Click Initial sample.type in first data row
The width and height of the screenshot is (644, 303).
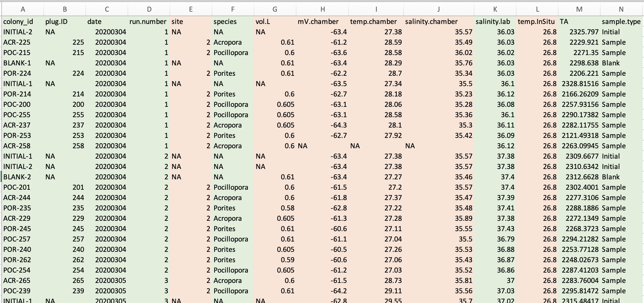point(621,32)
